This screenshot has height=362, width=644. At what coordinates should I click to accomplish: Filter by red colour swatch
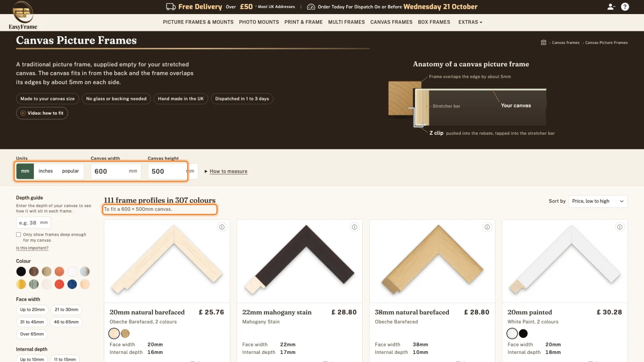[59, 284]
